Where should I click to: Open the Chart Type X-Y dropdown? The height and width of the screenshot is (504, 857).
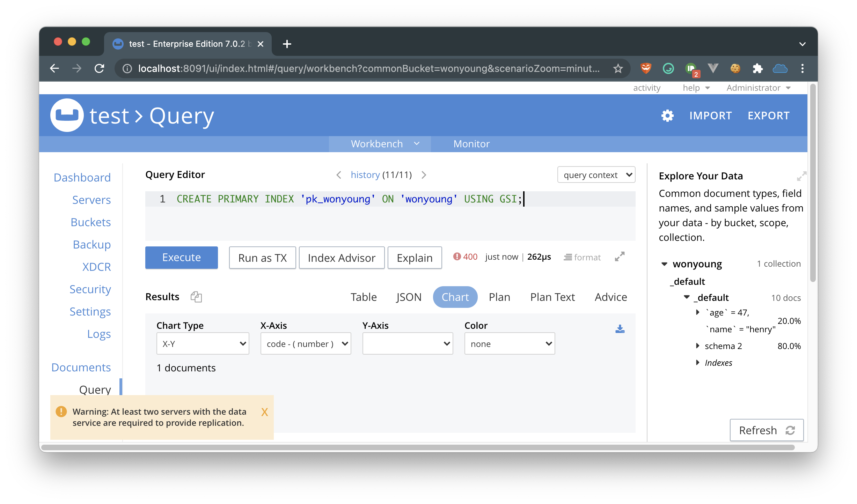203,344
